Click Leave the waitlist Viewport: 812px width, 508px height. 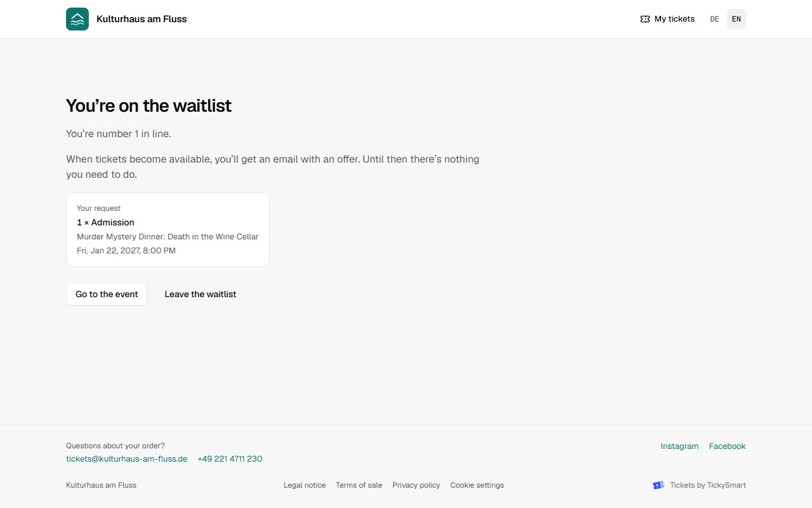coord(200,294)
